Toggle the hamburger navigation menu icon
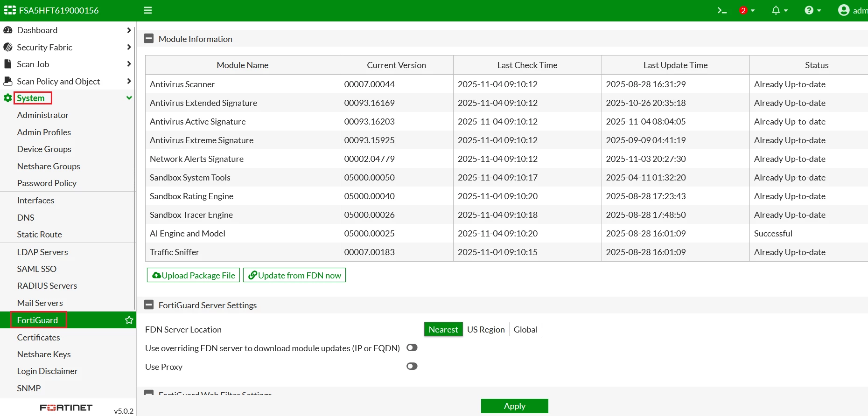Image resolution: width=868 pixels, height=416 pixels. pyautogui.click(x=148, y=10)
